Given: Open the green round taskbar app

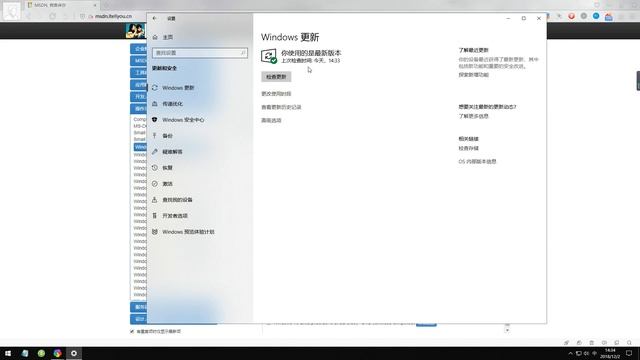Looking at the screenshot, I should (41, 353).
